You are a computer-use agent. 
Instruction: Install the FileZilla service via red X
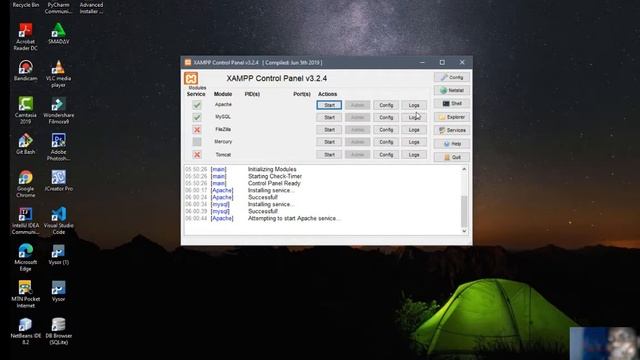[197, 130]
